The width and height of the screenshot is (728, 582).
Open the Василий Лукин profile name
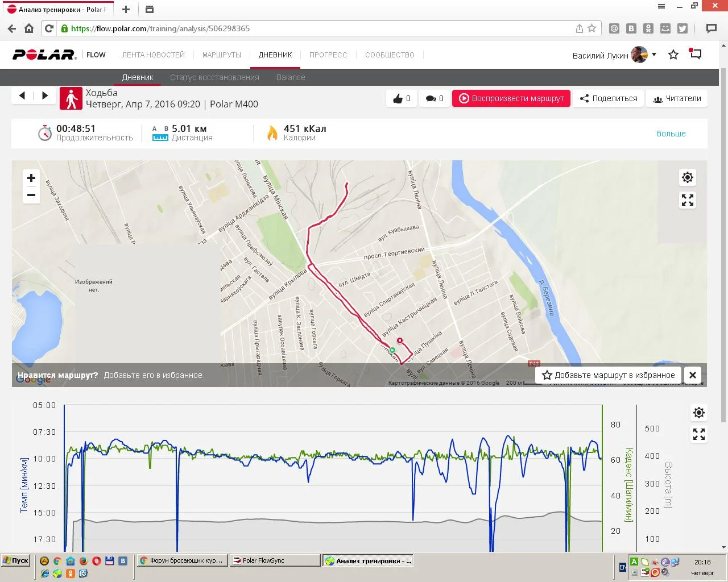point(600,55)
